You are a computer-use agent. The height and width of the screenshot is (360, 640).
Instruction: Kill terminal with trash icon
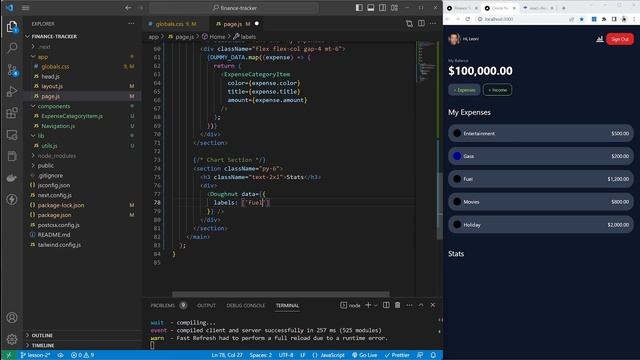398,305
